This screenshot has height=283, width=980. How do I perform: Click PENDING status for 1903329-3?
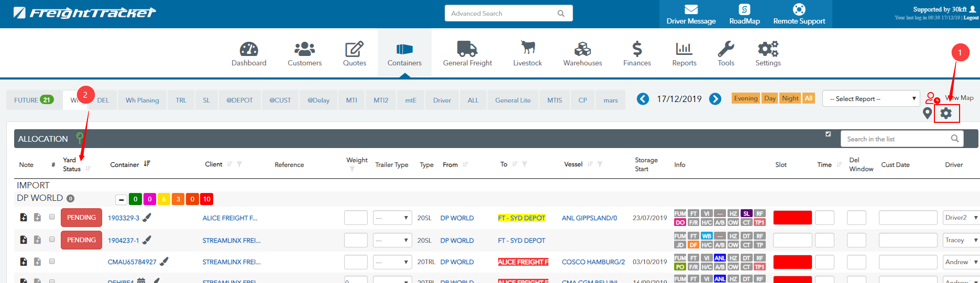[x=81, y=218]
